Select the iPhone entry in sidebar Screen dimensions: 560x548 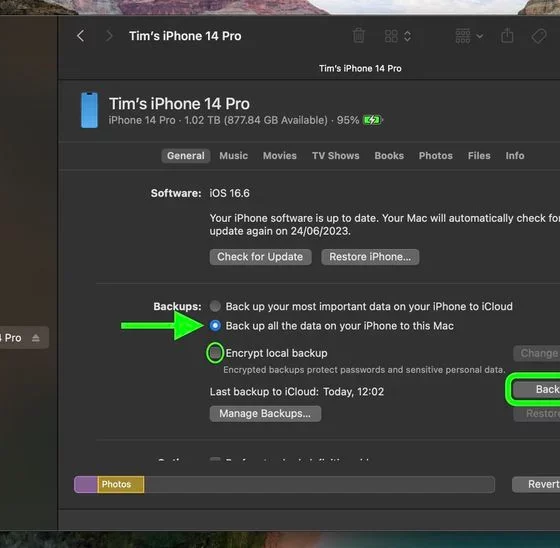(x=24, y=338)
